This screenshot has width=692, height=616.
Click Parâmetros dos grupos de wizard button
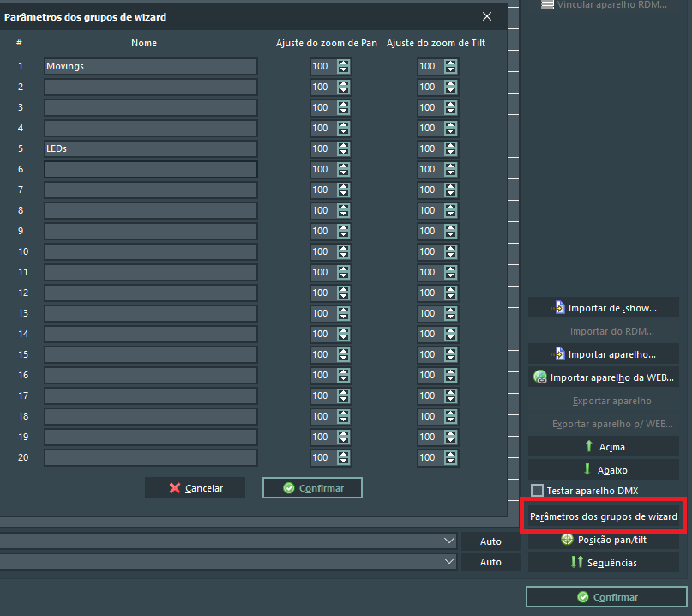tap(603, 517)
